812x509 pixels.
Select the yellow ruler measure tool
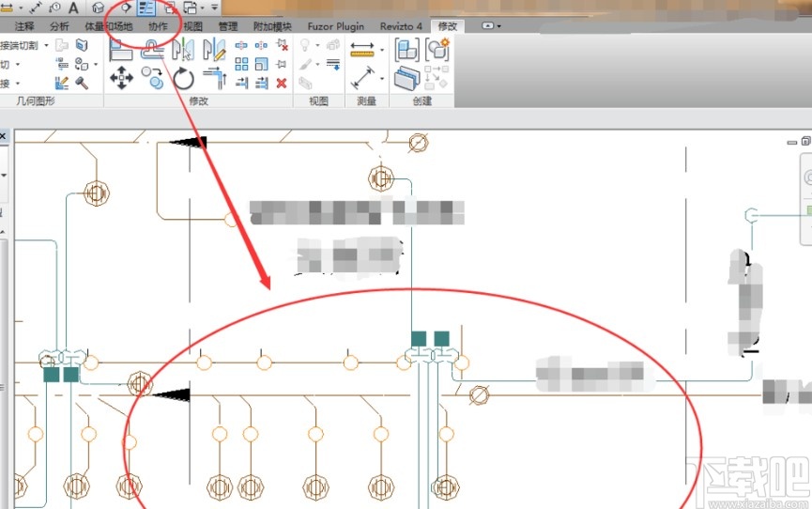coord(362,50)
